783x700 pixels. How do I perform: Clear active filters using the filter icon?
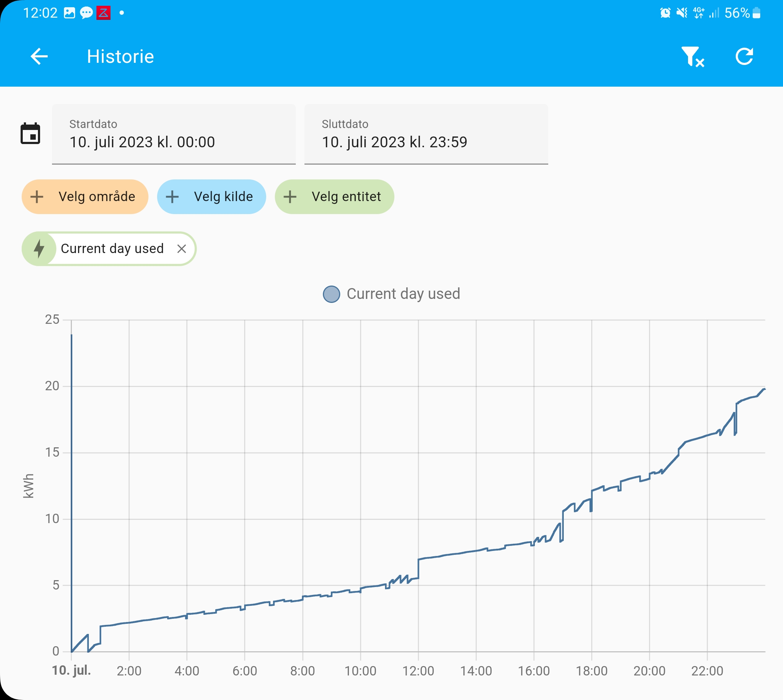(x=692, y=57)
